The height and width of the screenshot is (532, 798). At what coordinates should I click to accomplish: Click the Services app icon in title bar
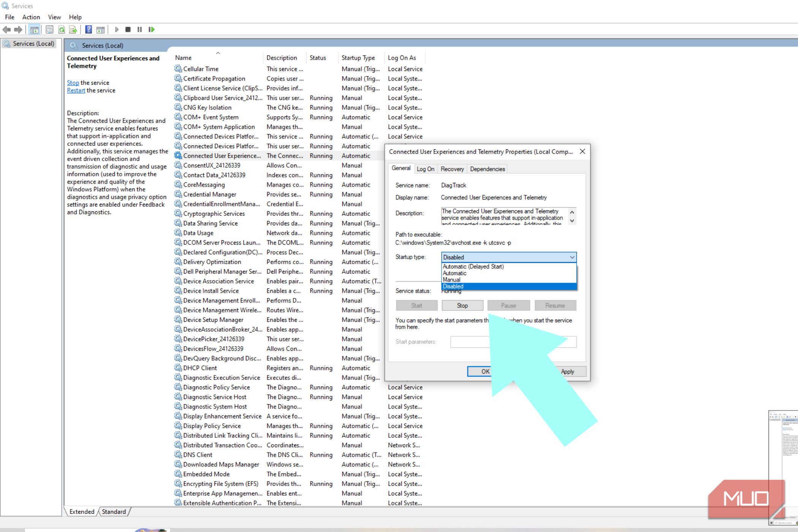point(5,6)
